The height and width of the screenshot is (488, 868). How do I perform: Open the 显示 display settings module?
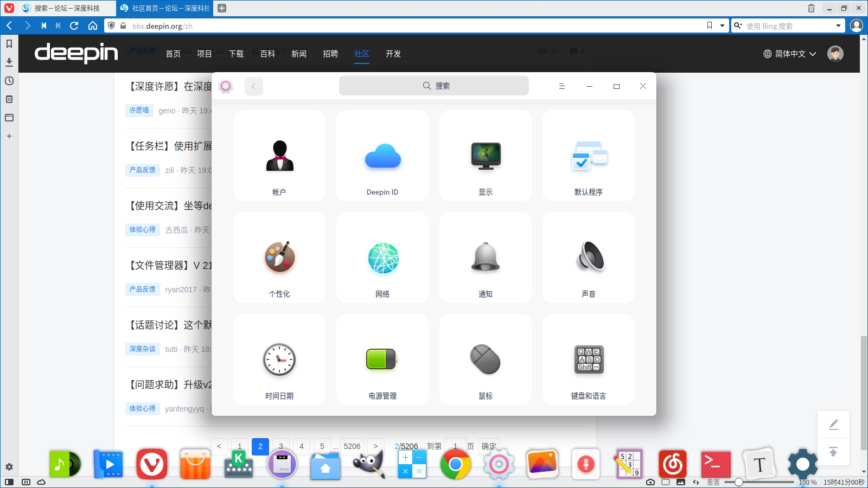[x=486, y=156]
